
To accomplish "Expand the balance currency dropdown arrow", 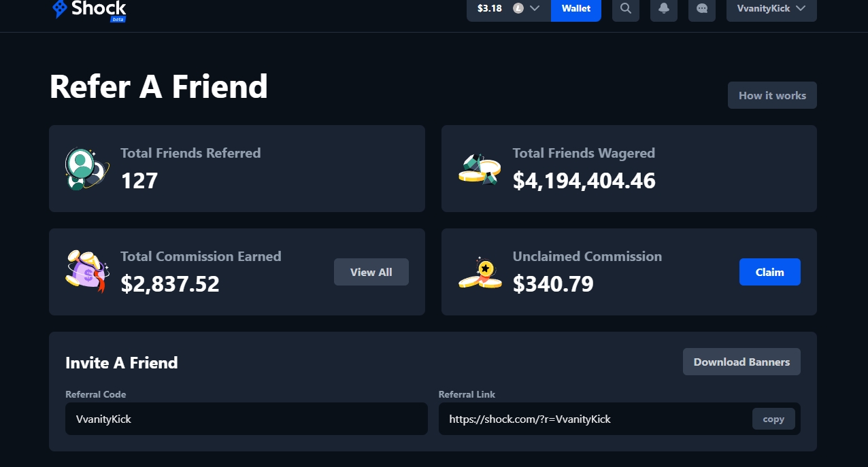I will coord(535,9).
